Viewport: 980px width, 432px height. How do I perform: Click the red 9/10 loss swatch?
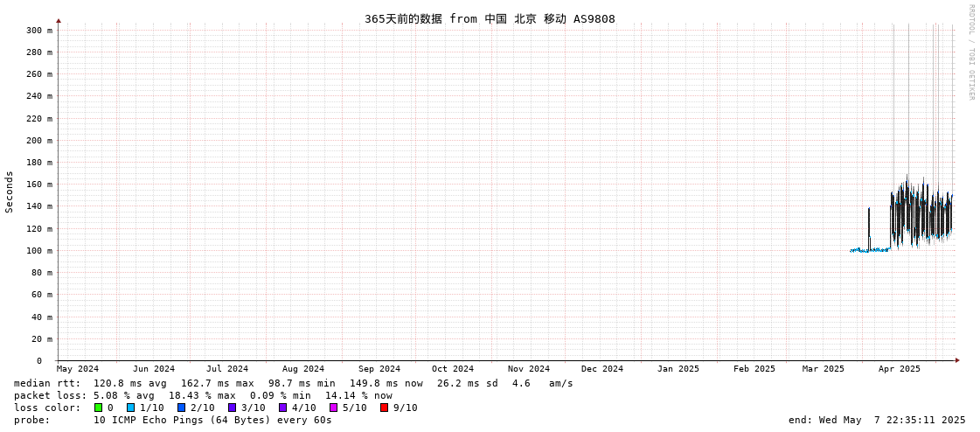385,408
